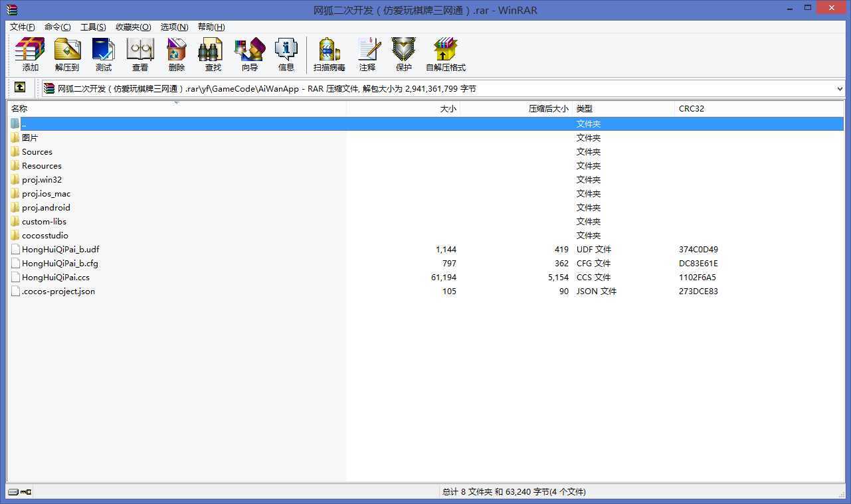
Task: Open the File (文件) menu
Action: [x=22, y=27]
